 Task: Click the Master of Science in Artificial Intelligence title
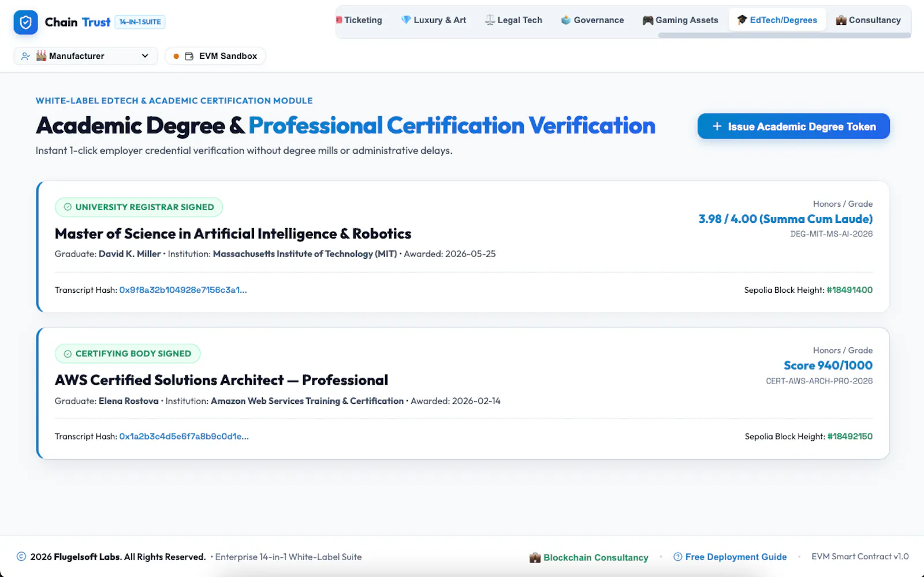pos(233,233)
